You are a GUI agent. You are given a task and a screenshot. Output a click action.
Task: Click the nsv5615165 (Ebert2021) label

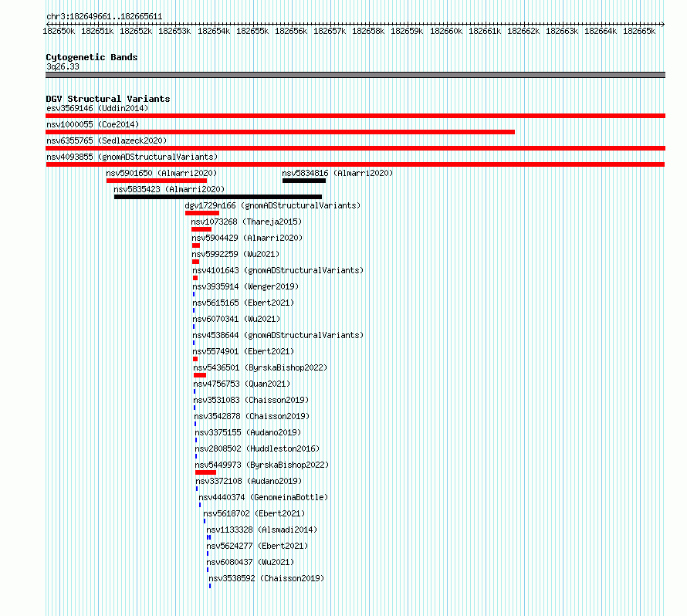(x=243, y=303)
